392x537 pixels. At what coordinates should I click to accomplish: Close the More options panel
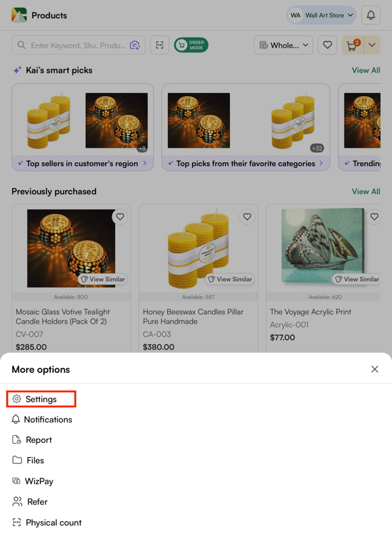[374, 370]
